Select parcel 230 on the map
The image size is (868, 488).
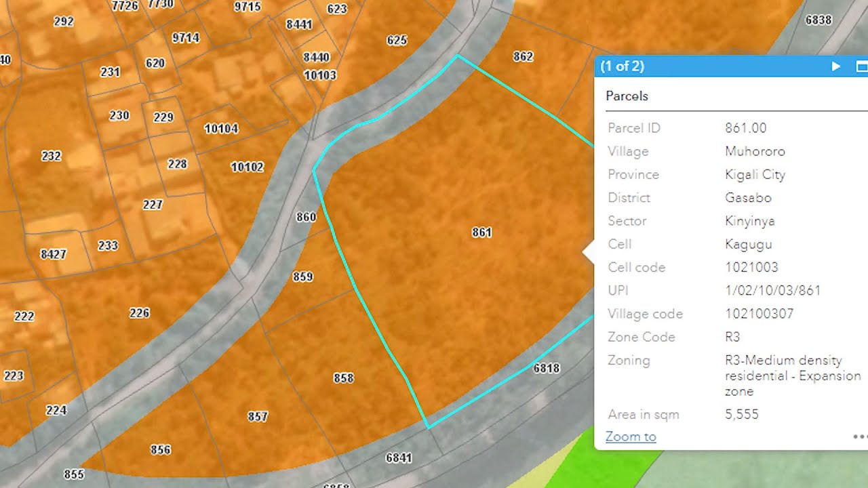119,115
